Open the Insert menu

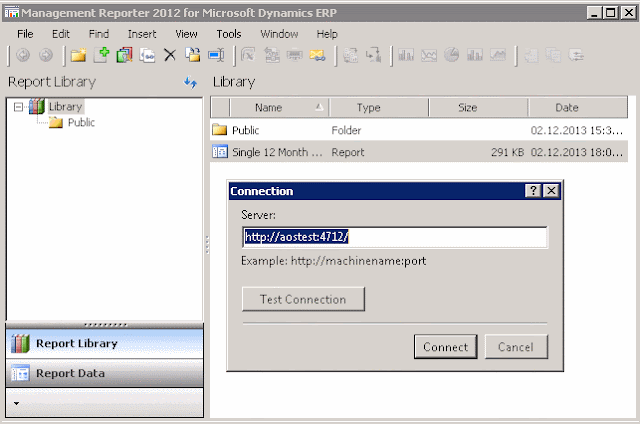pos(142,34)
